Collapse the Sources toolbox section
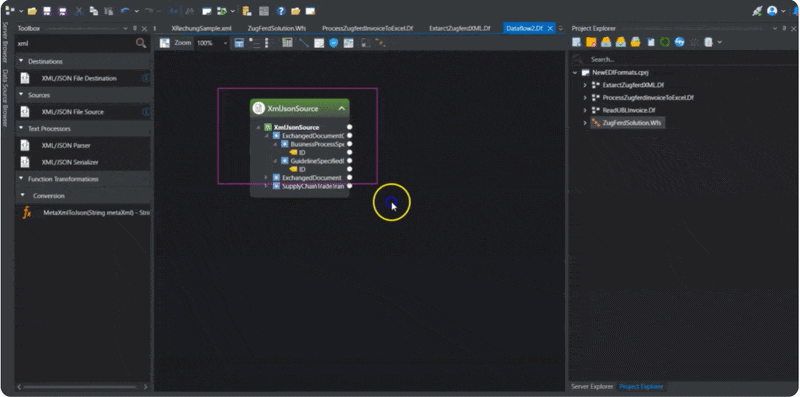800x397 pixels. tap(21, 95)
